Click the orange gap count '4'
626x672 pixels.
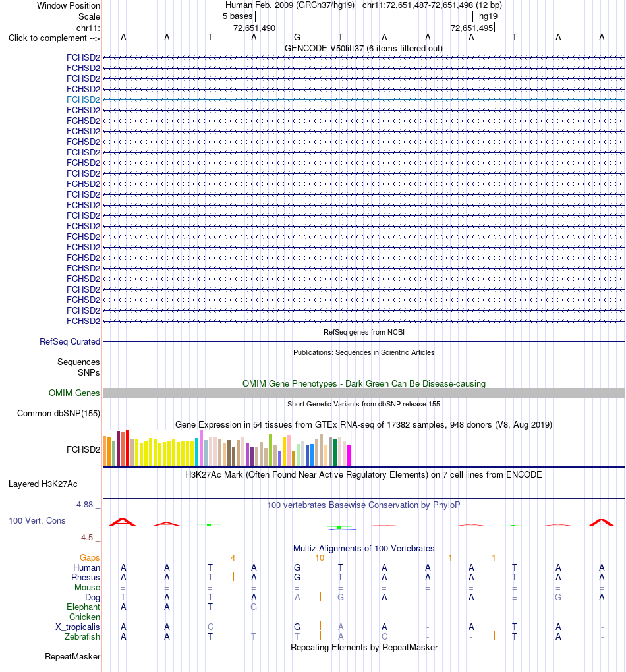pos(233,557)
